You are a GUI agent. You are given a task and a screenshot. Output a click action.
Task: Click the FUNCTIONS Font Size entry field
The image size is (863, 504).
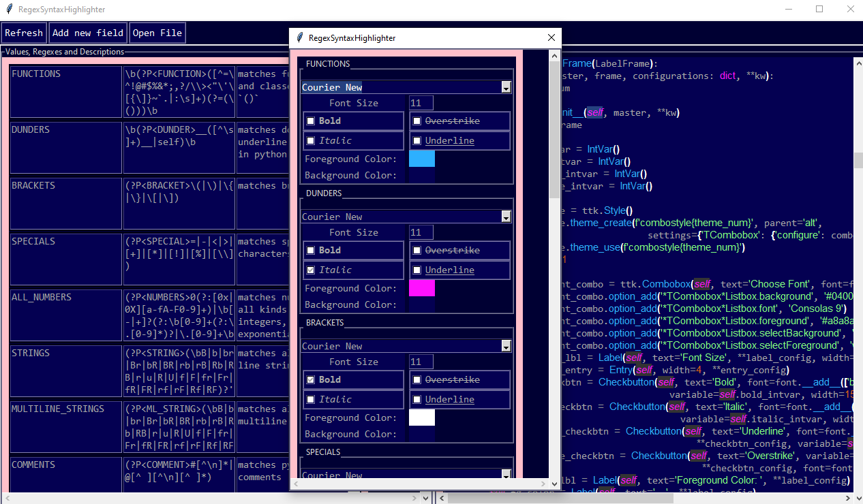point(421,103)
